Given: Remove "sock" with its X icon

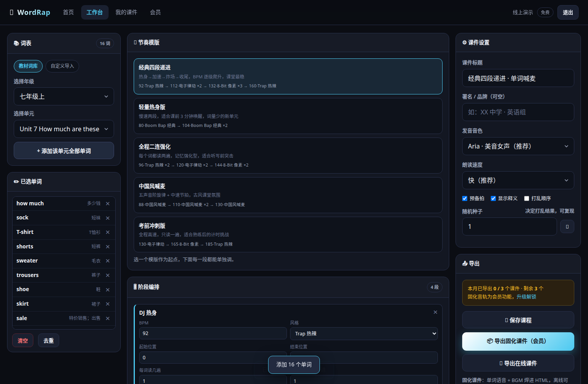Looking at the screenshot, I should (x=108, y=218).
